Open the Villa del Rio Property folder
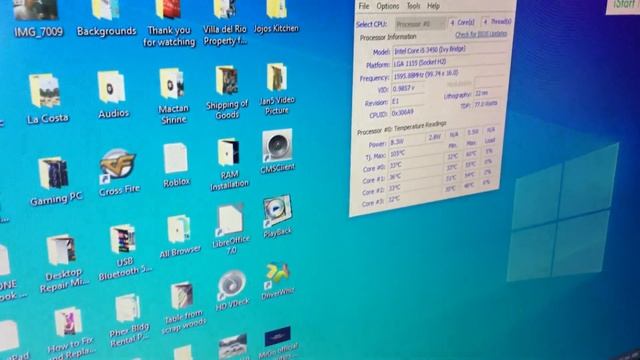The image size is (640, 360). click(x=224, y=22)
